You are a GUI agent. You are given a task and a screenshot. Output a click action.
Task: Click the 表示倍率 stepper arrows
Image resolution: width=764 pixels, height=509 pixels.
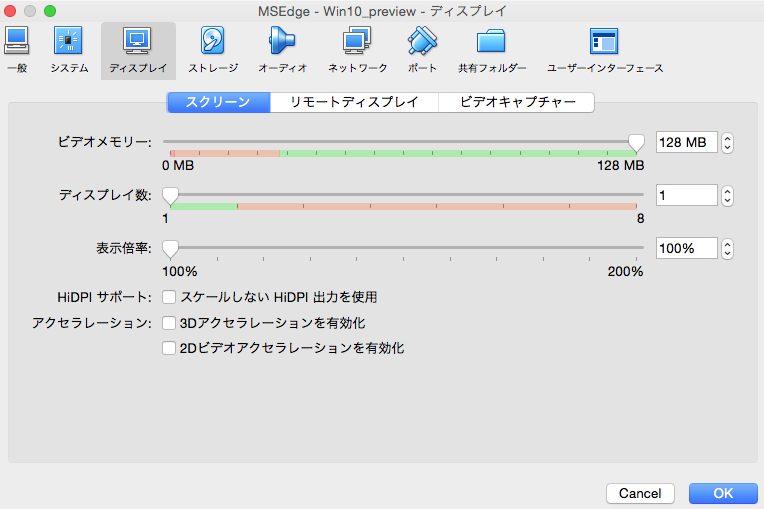[727, 249]
